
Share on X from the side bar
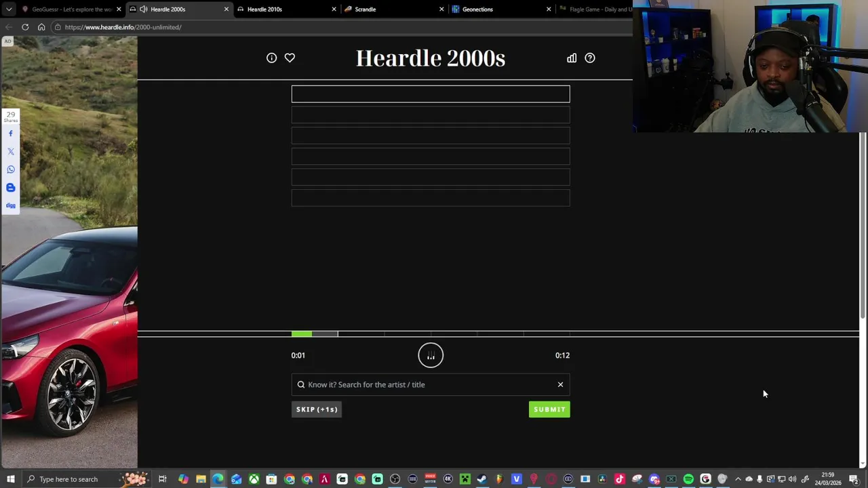coord(10,152)
